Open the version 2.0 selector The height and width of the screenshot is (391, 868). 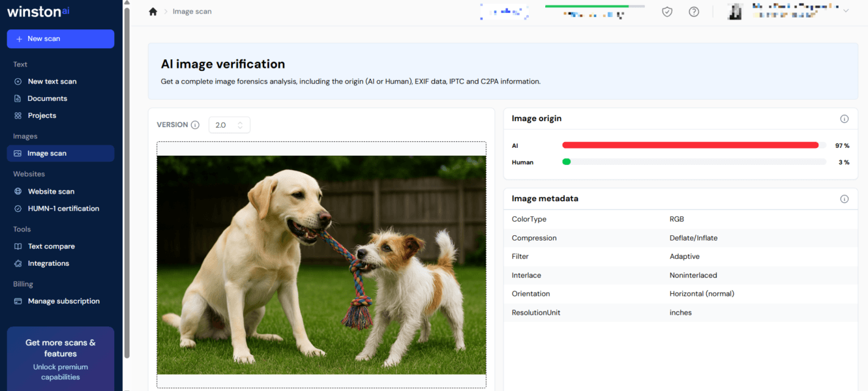230,125
